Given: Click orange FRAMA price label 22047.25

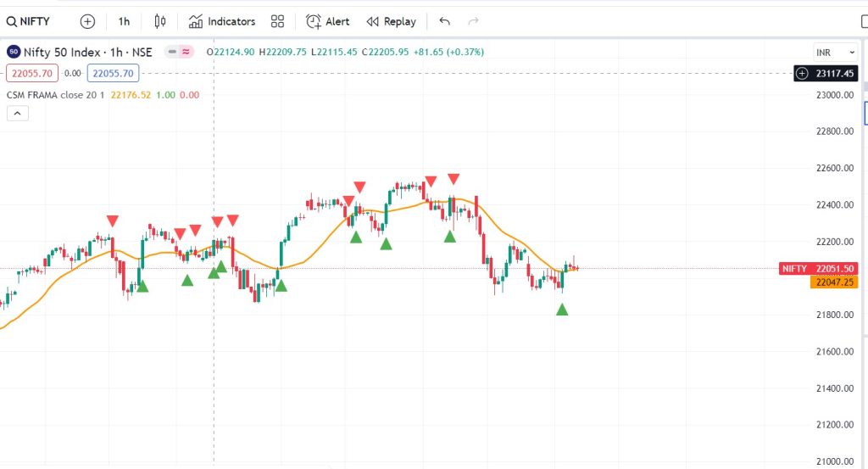Looking at the screenshot, I should pos(833,282).
